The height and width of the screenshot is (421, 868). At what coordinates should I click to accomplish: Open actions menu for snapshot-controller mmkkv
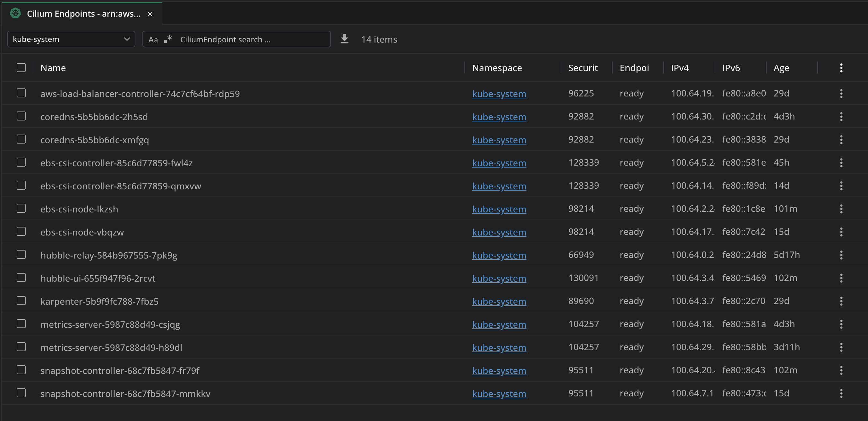click(x=841, y=393)
